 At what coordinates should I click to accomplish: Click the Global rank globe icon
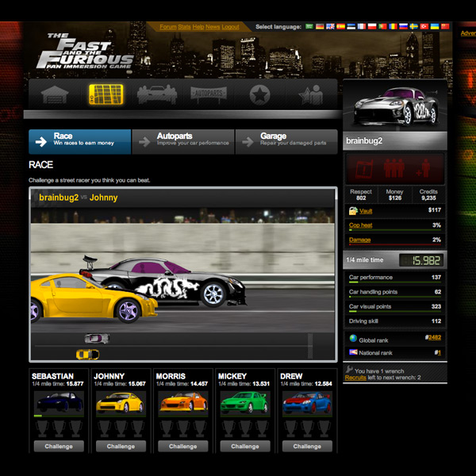353,338
